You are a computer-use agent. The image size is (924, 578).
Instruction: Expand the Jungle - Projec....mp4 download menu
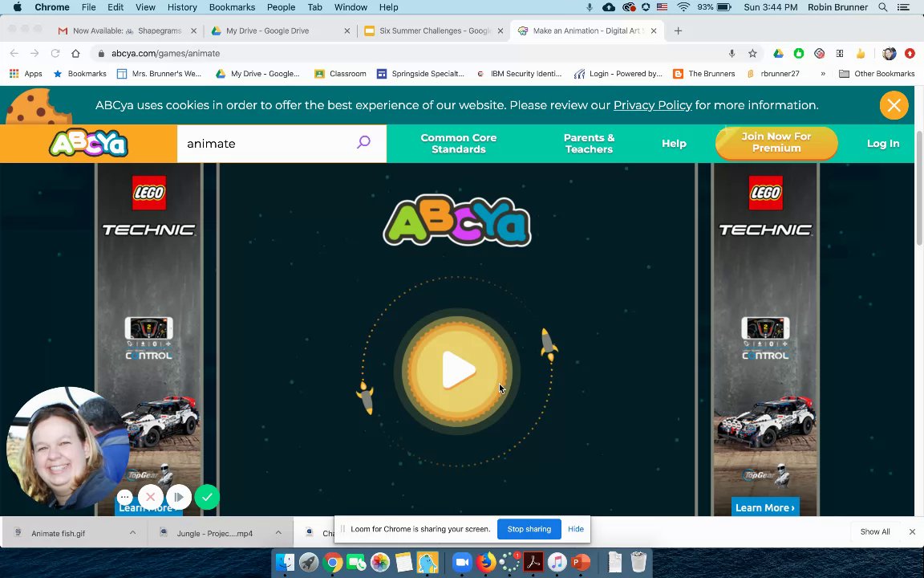click(278, 532)
